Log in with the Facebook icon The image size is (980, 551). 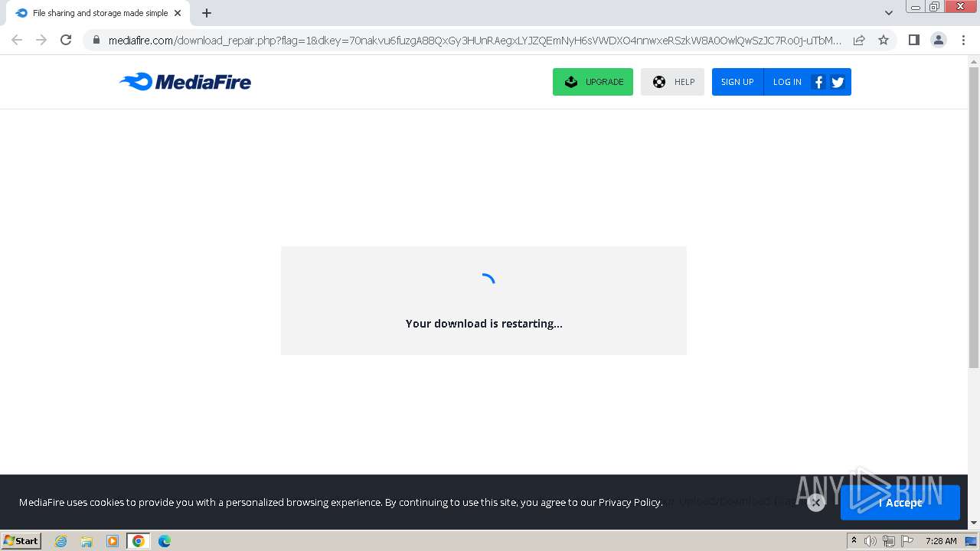point(818,82)
